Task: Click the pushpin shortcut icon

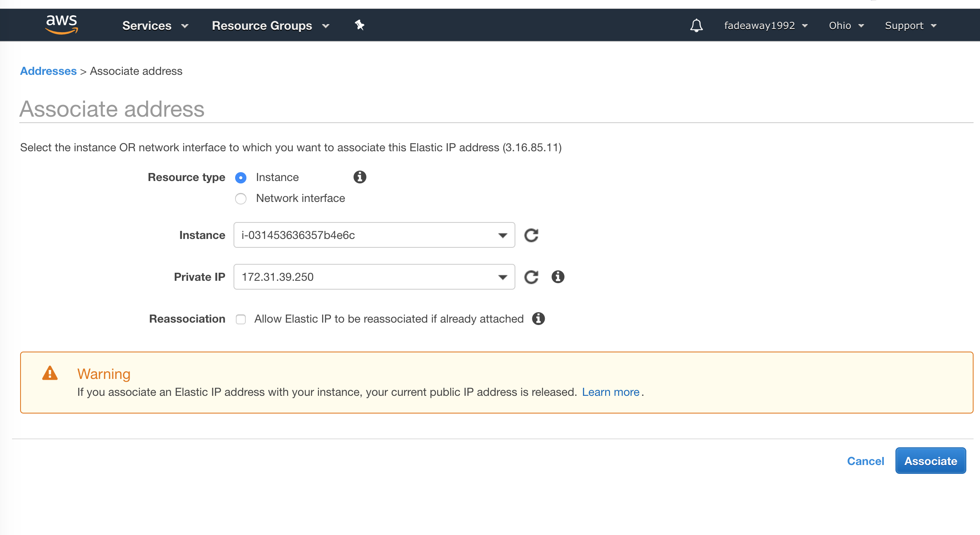Action: 360,25
